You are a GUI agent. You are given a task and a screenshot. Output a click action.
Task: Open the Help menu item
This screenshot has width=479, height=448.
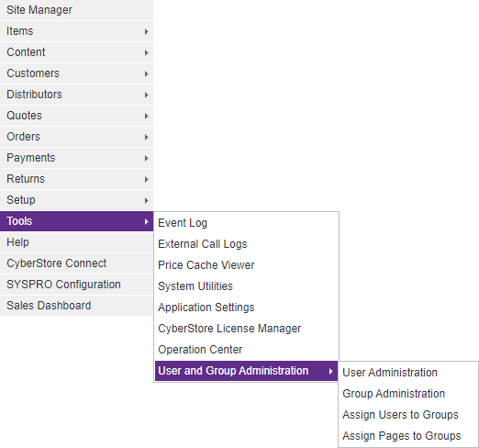pyautogui.click(x=76, y=242)
